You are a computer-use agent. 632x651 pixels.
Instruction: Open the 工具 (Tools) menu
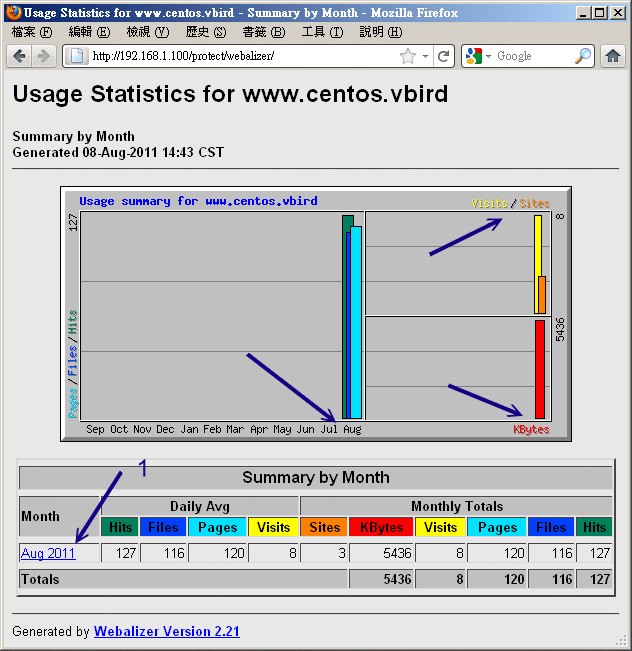[321, 32]
